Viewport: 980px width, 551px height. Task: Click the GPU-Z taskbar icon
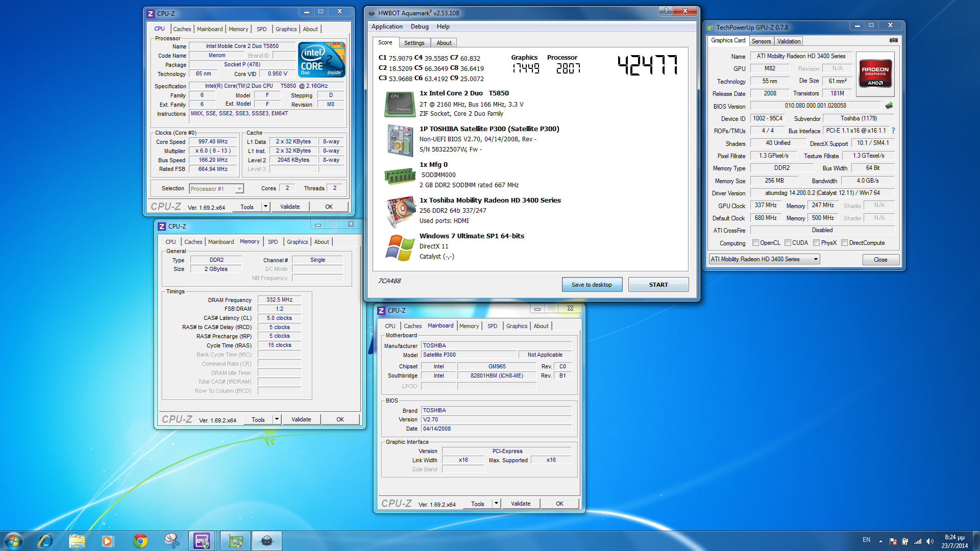click(x=235, y=541)
